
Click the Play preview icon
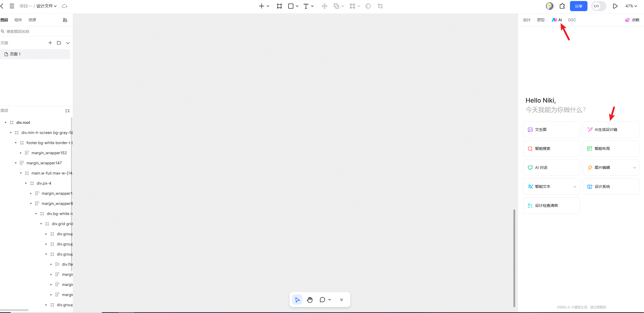tap(615, 6)
